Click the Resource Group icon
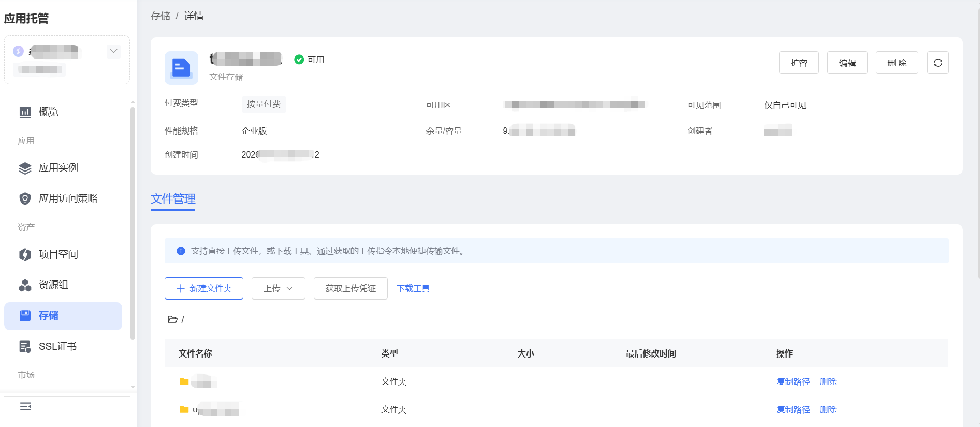 point(25,285)
